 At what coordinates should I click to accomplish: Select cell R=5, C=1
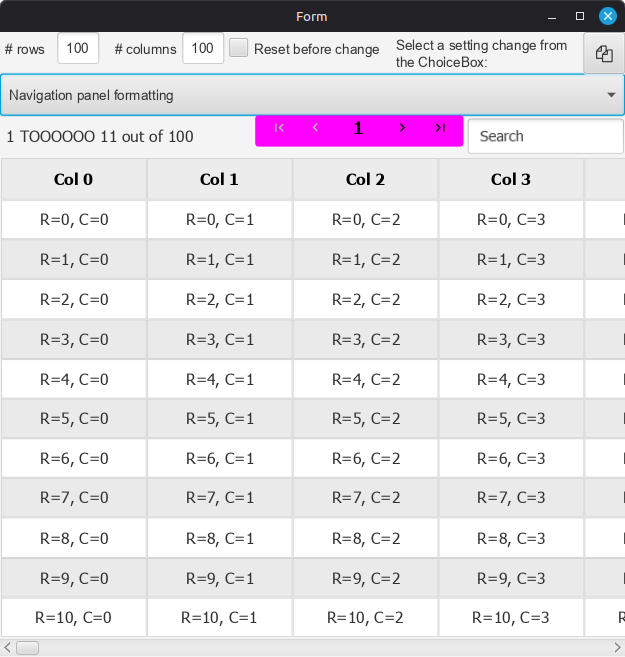220,419
